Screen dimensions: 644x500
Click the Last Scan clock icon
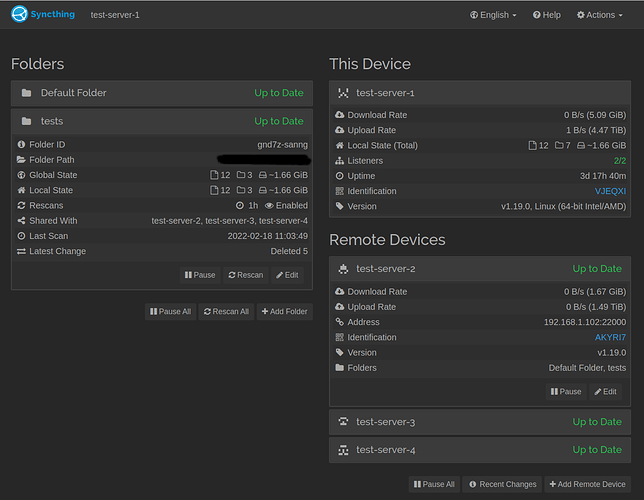21,236
